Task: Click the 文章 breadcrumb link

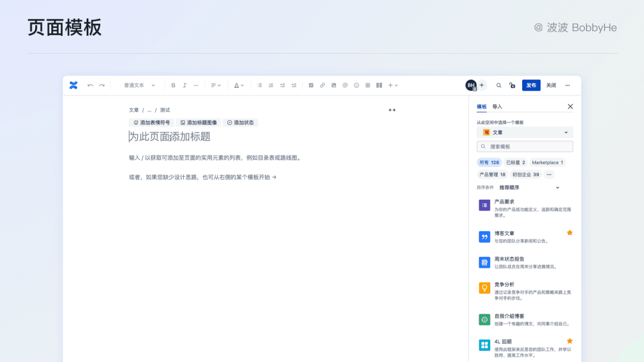Action: [x=134, y=110]
